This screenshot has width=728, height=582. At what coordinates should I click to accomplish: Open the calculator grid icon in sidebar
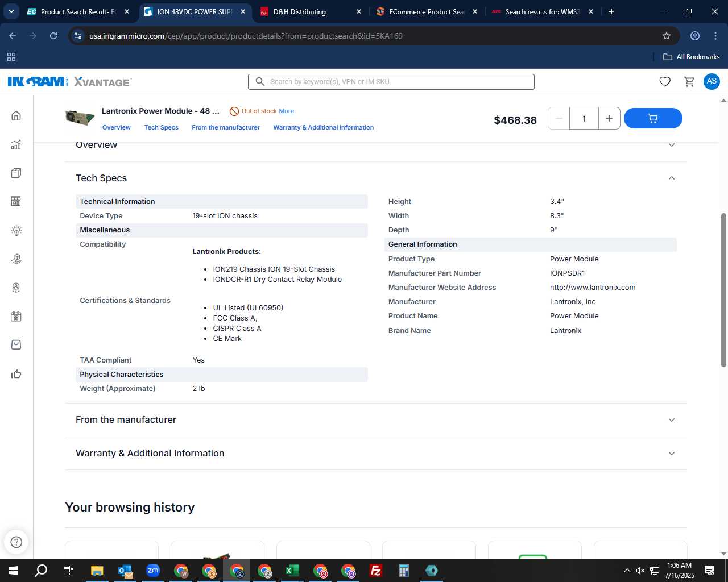pos(16,201)
